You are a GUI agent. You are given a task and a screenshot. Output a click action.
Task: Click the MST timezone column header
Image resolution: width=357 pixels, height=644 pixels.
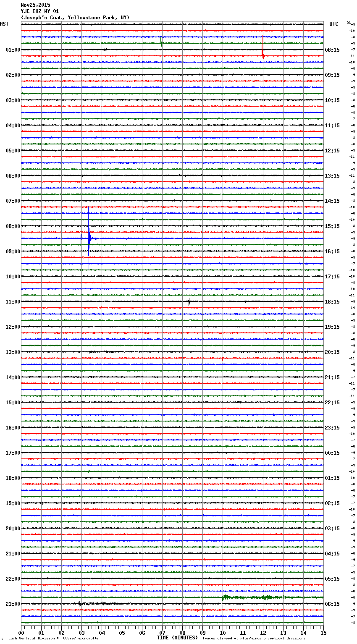point(4,24)
